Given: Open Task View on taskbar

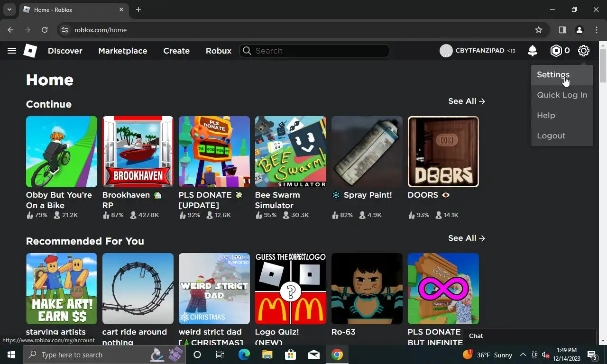Looking at the screenshot, I should pos(220,355).
